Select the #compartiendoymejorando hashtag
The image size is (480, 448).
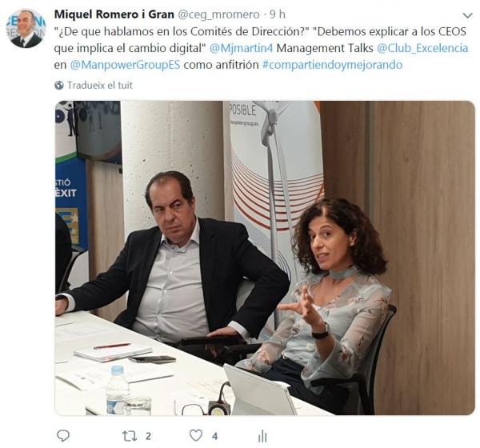(332, 65)
